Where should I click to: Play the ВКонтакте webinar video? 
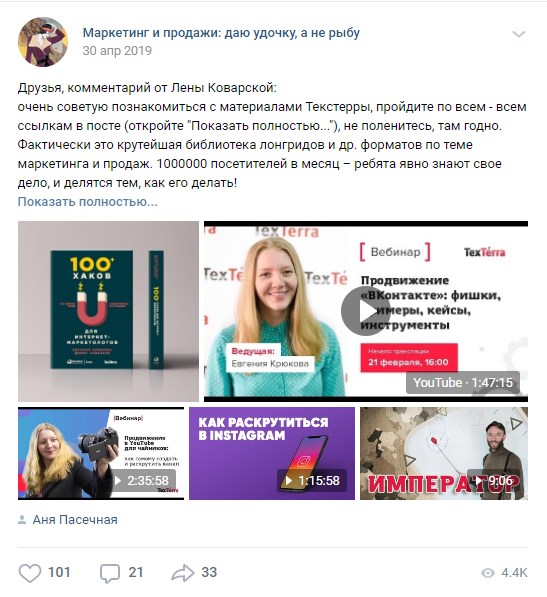(366, 311)
